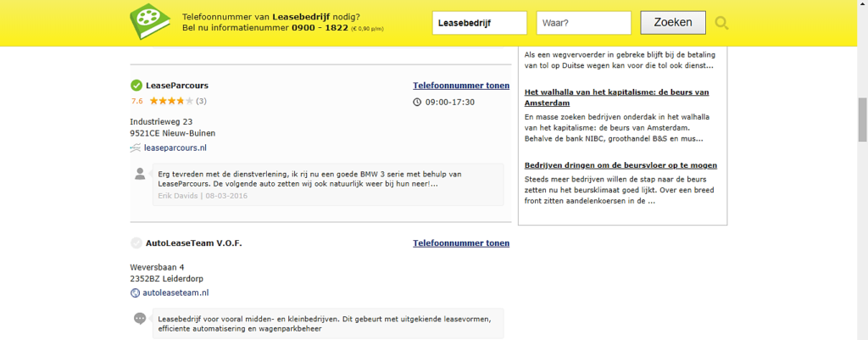Click the information number 0900 - 1822
Screen dimensions: 868x340
320,28
